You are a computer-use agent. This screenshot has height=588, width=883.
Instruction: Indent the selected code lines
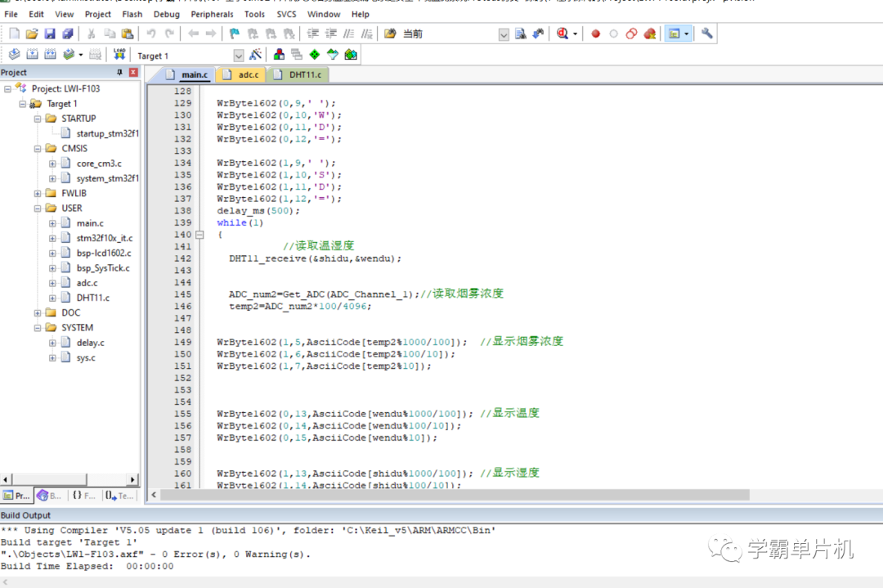pyautogui.click(x=313, y=34)
